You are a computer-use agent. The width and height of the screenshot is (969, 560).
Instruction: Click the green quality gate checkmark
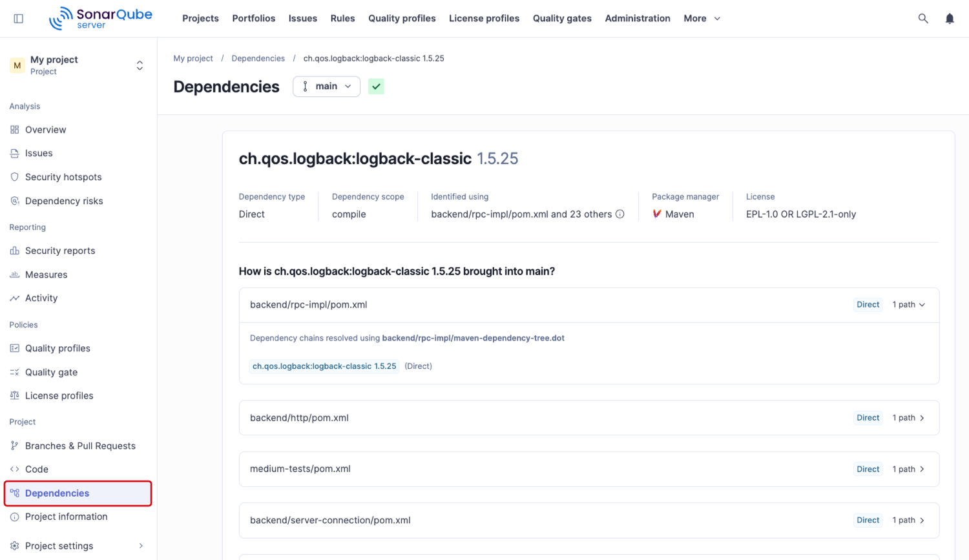pyautogui.click(x=376, y=87)
